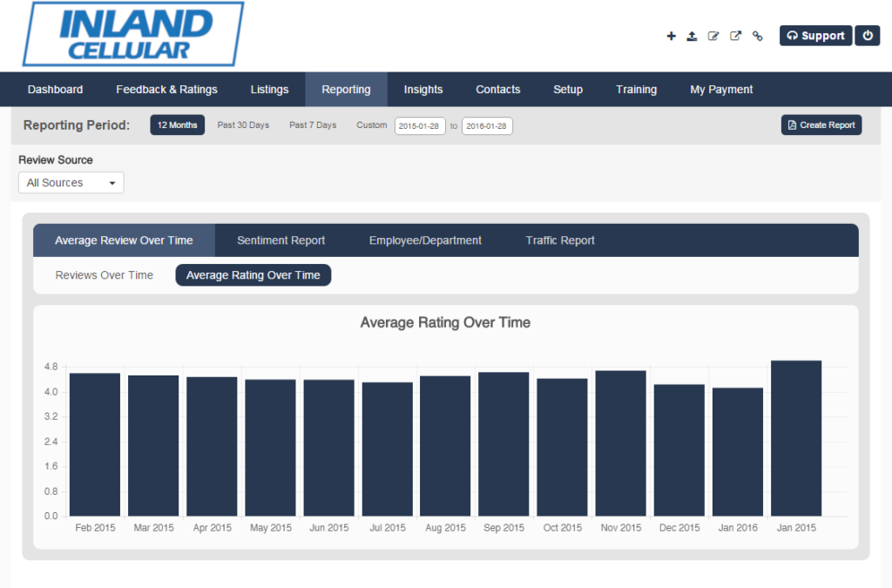This screenshot has width=892, height=588.
Task: Open Insights in navigation bar
Action: pyautogui.click(x=423, y=90)
